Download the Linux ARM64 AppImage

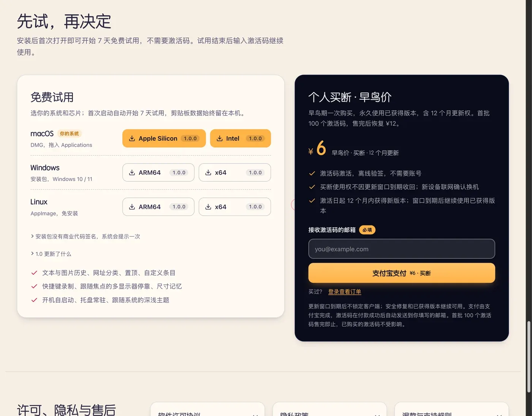(158, 207)
